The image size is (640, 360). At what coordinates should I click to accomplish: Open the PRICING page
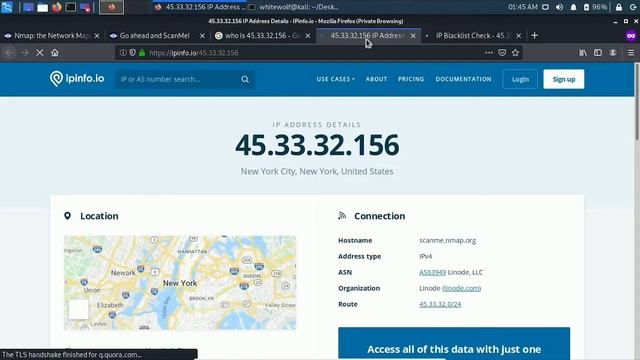pos(411,79)
